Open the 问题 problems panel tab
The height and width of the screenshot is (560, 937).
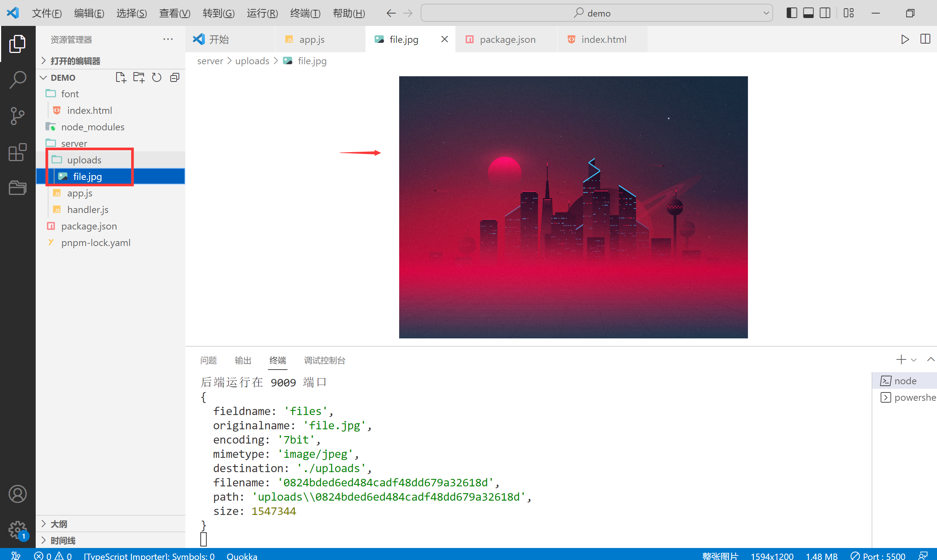[208, 361]
